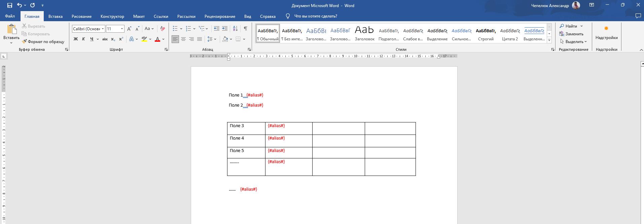This screenshot has width=644, height=224.
Task: Click the subscript x₂ icon
Action: 113,39
